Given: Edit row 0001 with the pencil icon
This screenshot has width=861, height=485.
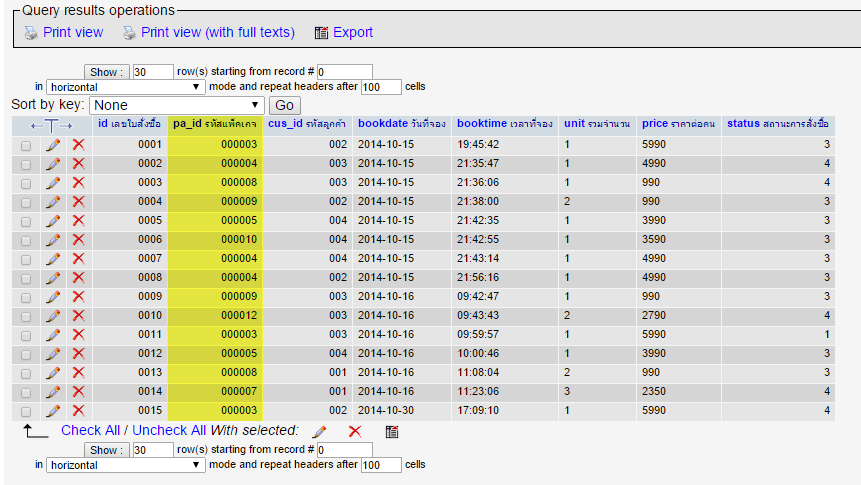Looking at the screenshot, I should [53, 145].
